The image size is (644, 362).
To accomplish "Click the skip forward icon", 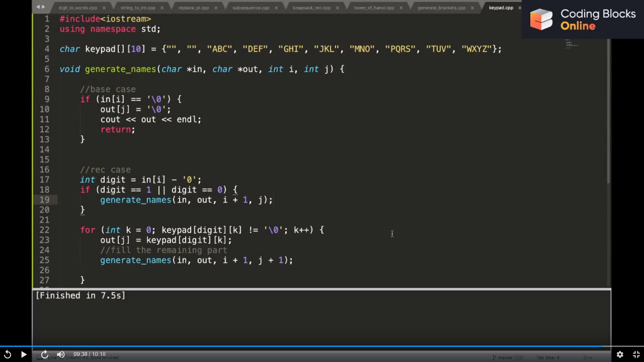I will click(45, 354).
